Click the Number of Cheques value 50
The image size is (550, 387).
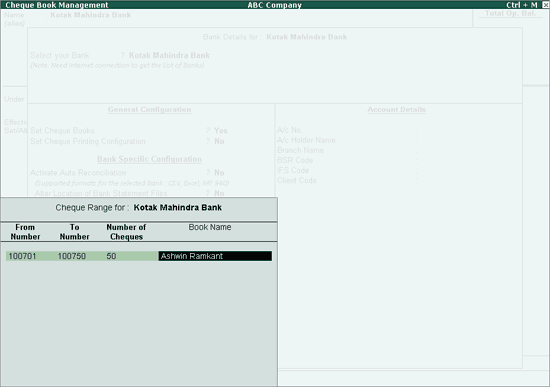coord(111,256)
